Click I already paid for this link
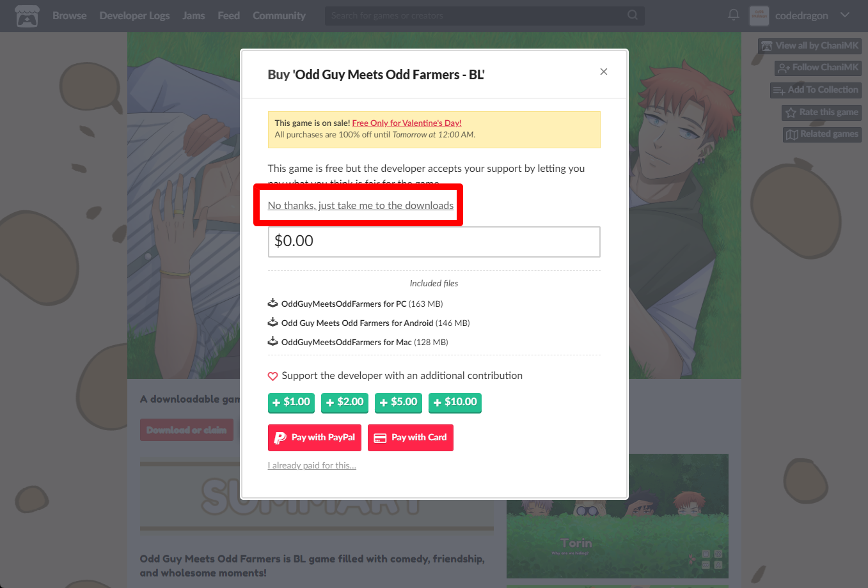This screenshot has height=588, width=868. (312, 465)
